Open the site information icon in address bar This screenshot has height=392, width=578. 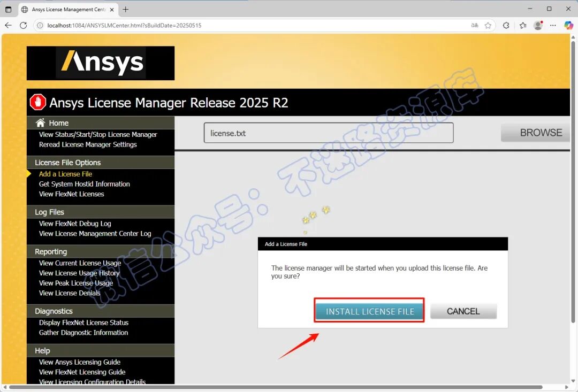pyautogui.click(x=40, y=26)
